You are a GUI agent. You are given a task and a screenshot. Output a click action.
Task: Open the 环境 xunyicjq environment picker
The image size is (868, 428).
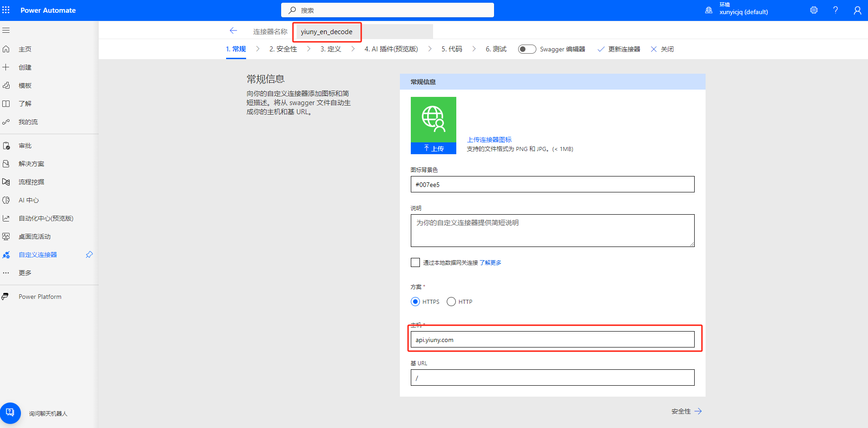pyautogui.click(x=737, y=9)
